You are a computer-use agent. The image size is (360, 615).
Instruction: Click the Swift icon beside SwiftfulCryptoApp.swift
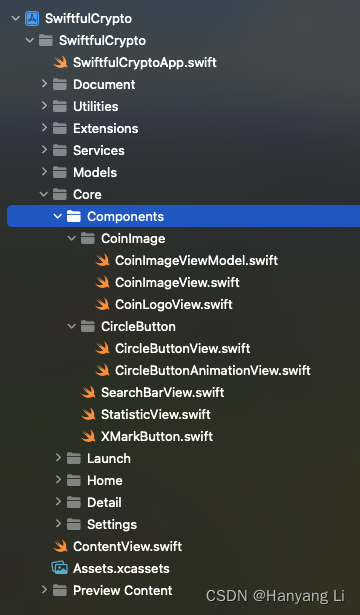60,62
